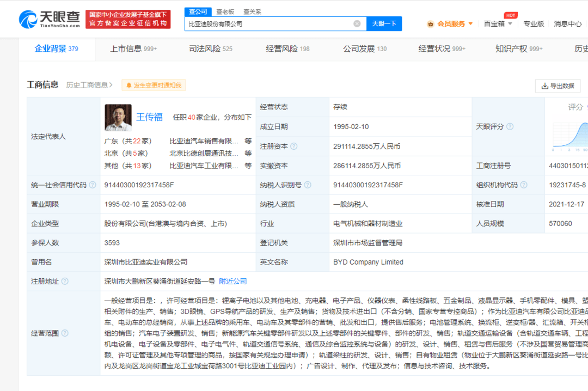Open 比亚迪汽车工业有限... company link
The height and width of the screenshot is (391, 588).
coord(204,166)
